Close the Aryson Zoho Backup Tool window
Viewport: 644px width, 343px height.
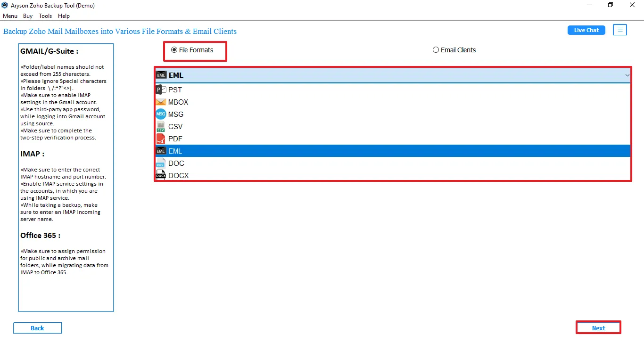[x=633, y=5]
